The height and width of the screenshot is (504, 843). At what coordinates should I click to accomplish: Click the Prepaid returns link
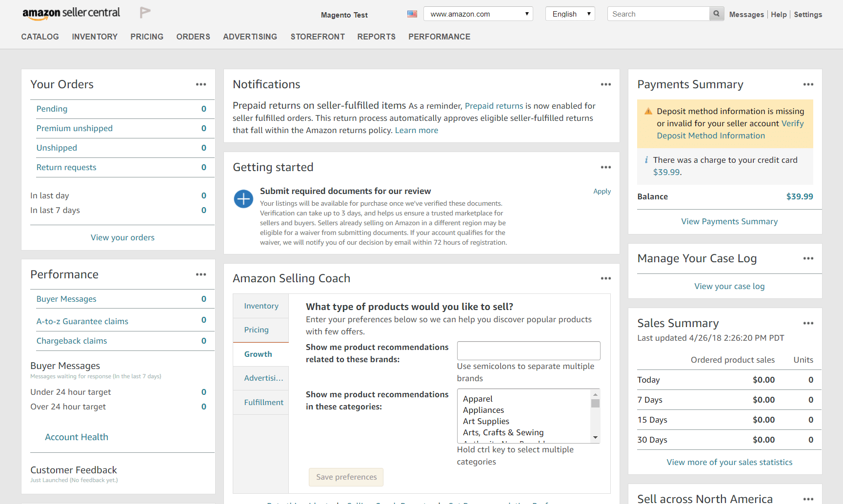(x=494, y=106)
